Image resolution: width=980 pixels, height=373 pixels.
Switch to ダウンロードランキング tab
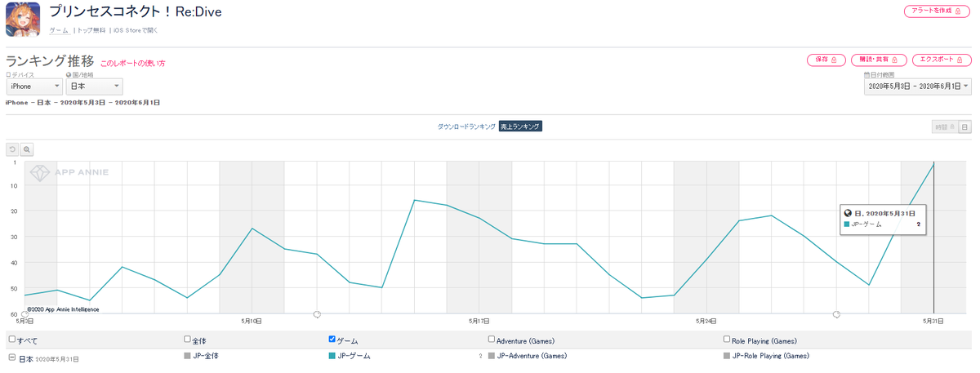tap(466, 127)
